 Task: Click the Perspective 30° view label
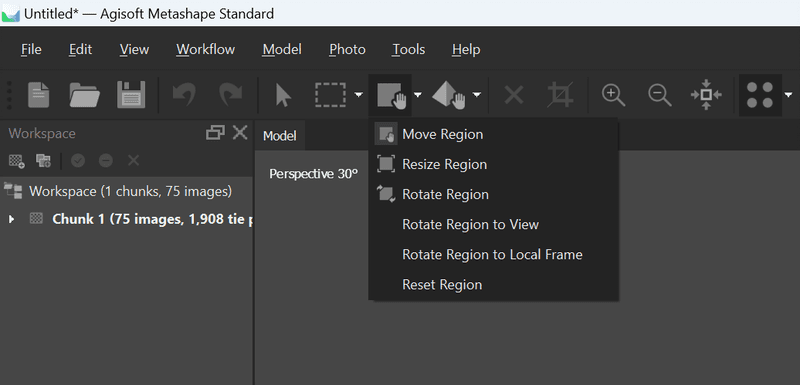314,174
